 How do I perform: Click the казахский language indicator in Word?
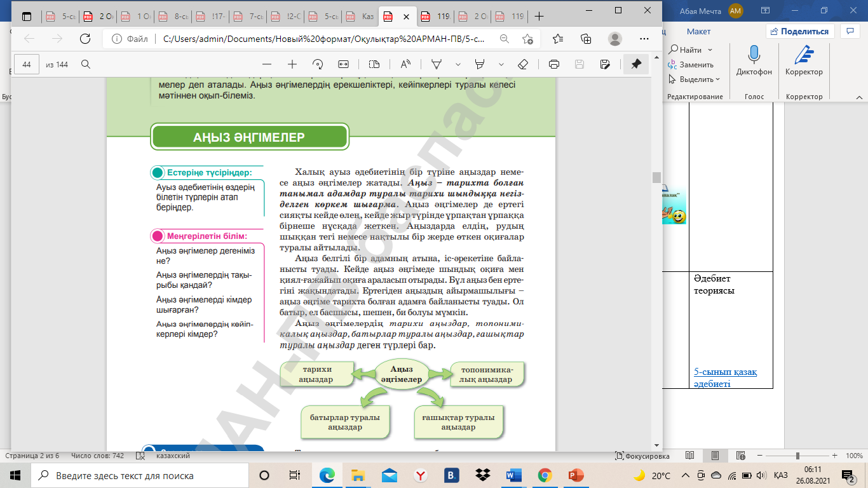click(173, 456)
